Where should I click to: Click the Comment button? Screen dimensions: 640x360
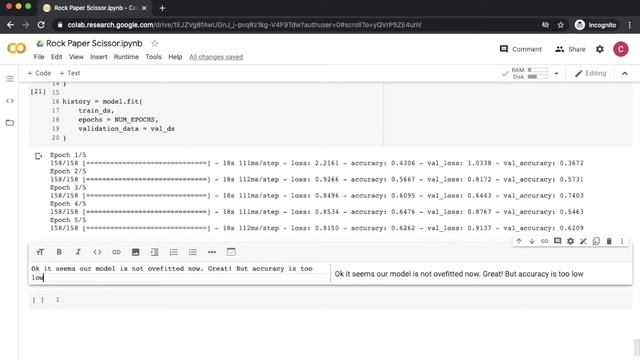(x=521, y=49)
